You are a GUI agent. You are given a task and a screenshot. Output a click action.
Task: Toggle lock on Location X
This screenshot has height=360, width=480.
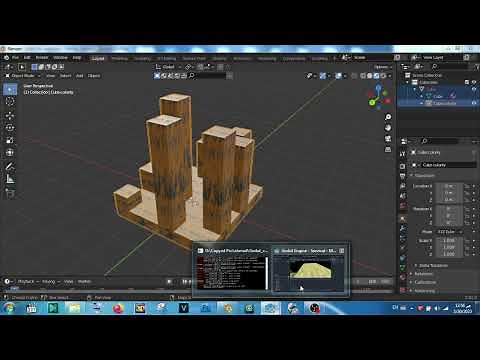(467, 186)
